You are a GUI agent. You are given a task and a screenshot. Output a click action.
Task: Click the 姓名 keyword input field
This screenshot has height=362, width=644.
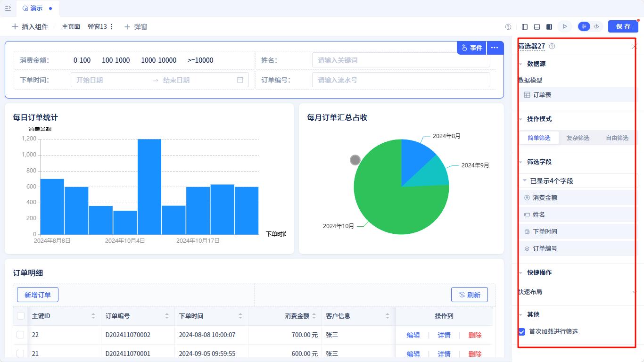[x=401, y=60]
